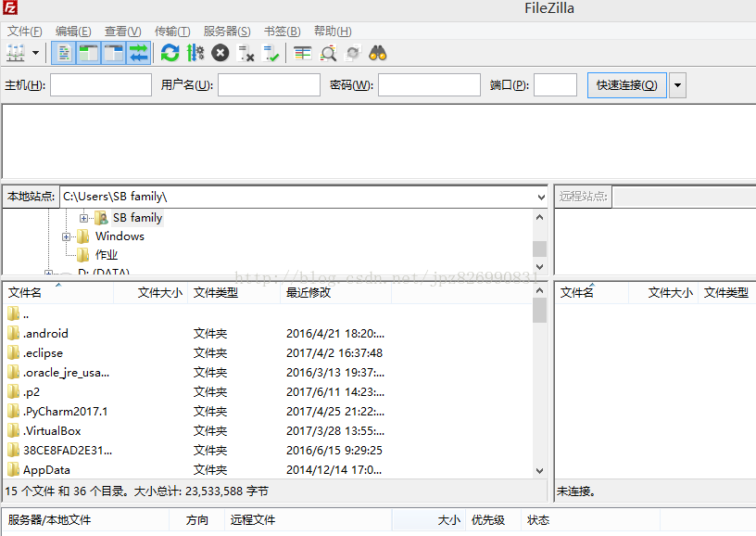Reconnect to last server icon
This screenshot has width=756, height=536.
[271, 53]
